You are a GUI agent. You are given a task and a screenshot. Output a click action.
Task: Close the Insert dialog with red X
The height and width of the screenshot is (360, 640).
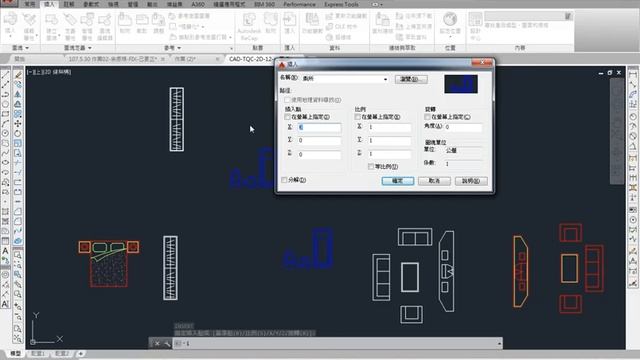[482, 62]
